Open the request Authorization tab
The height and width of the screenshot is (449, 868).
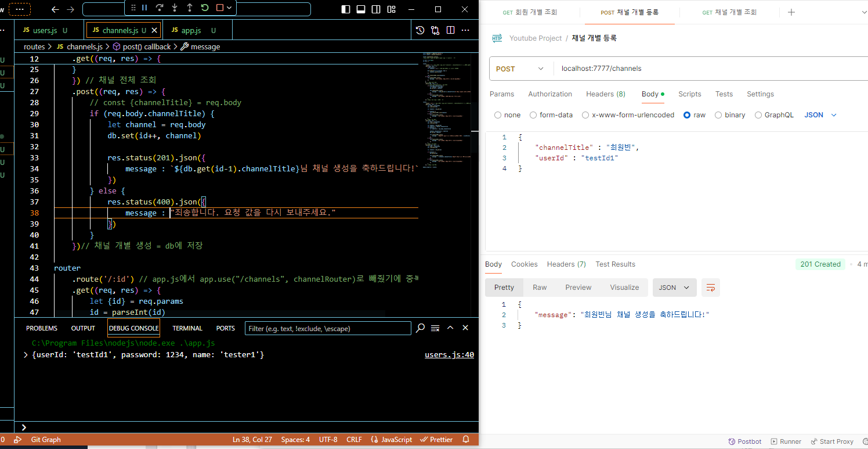coord(550,94)
